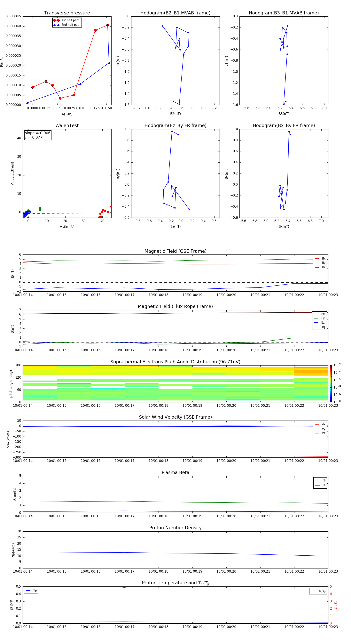Select Vy in the solar wind legend

click(x=320, y=429)
